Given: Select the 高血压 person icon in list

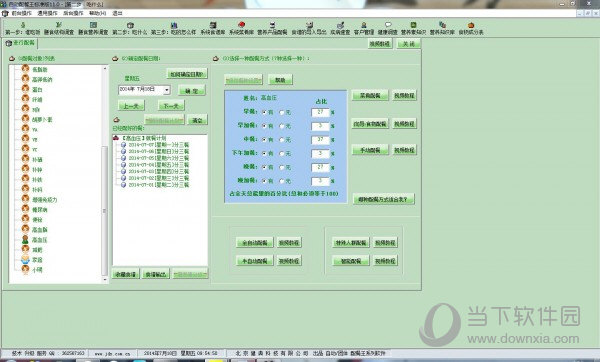Looking at the screenshot, I should pyautogui.click(x=25, y=240).
